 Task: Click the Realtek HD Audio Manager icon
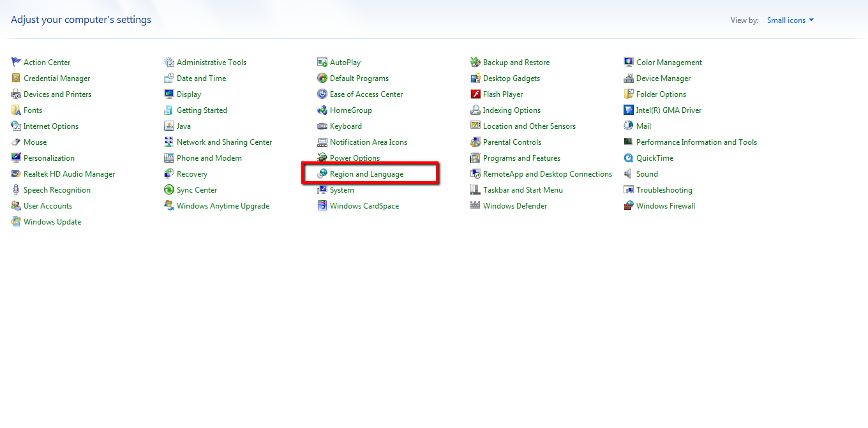16,173
